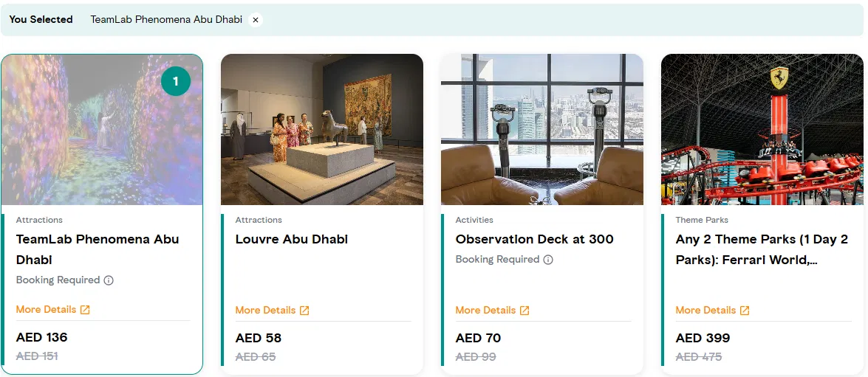Image resolution: width=868 pixels, height=377 pixels.
Task: Select the Observation Deck binoculars image
Action: click(541, 129)
